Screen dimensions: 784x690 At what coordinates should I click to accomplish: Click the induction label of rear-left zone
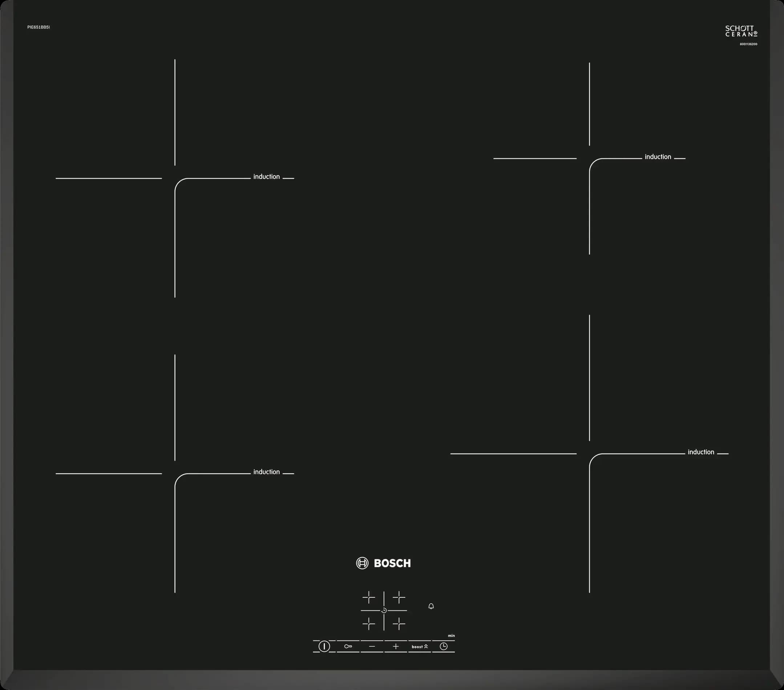(x=266, y=177)
